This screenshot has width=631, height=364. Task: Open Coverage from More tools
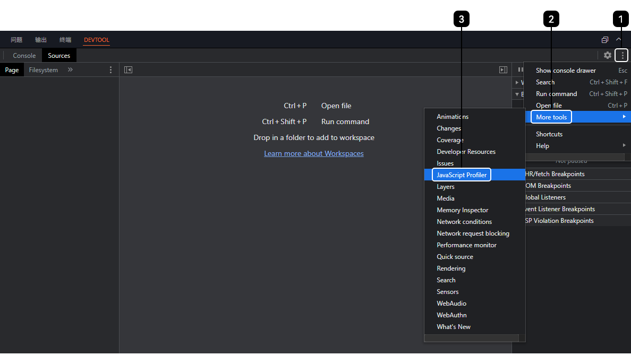click(474, 140)
